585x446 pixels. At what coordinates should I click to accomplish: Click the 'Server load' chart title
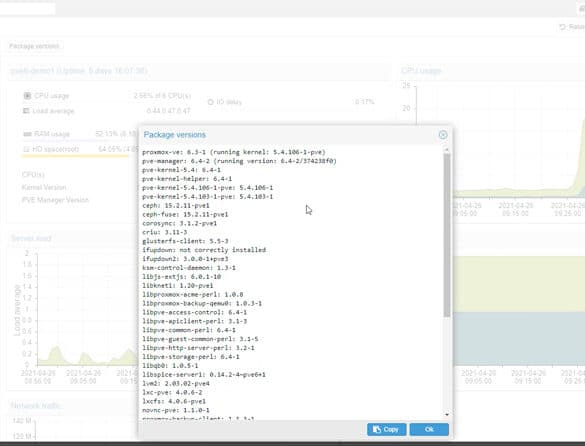coord(31,238)
